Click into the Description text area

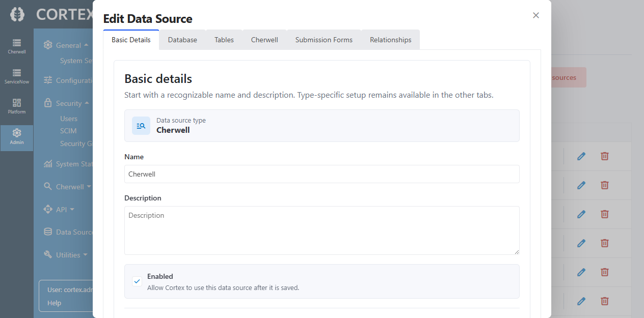tap(322, 230)
